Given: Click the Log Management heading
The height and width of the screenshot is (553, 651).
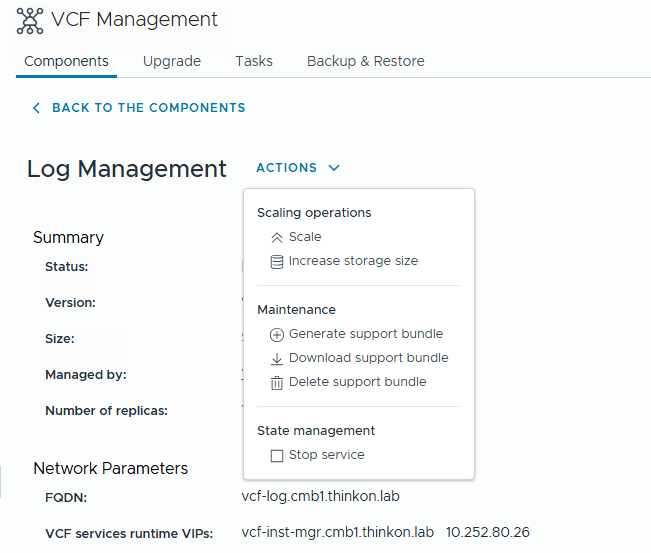Looking at the screenshot, I should click(127, 169).
